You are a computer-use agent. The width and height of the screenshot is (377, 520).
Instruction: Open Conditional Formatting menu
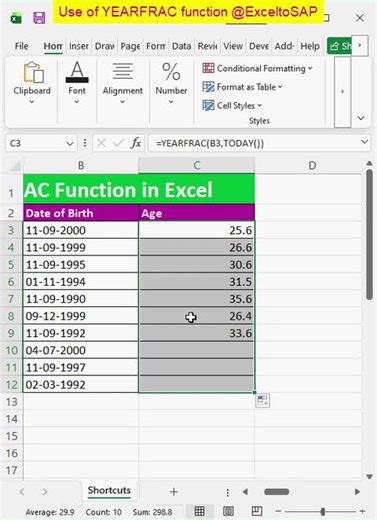pyautogui.click(x=257, y=68)
